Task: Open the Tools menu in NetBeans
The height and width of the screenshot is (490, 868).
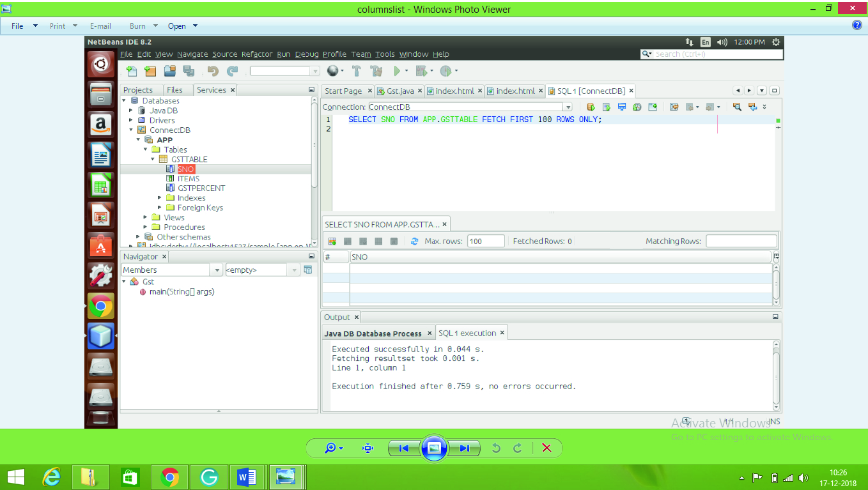Action: [x=385, y=54]
